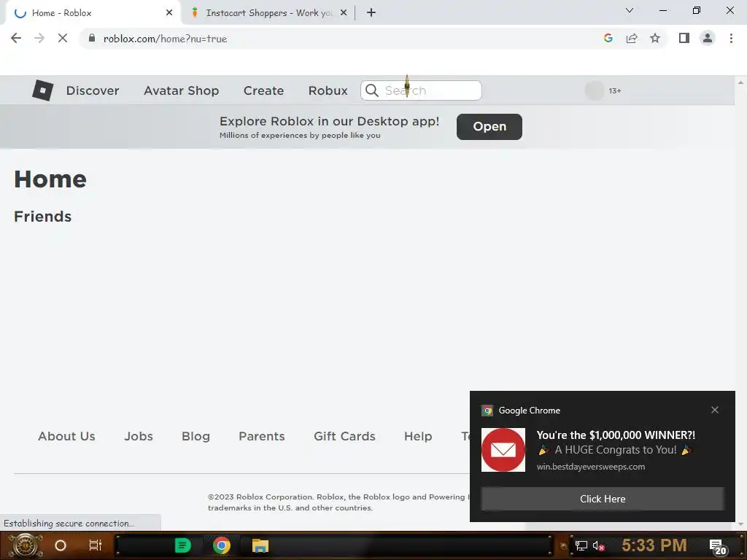
Task: Click the Click Here notification button
Action: (x=603, y=499)
